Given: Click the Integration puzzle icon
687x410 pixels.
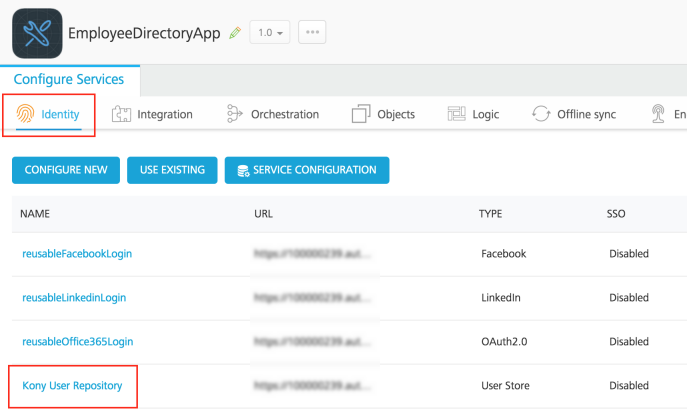Looking at the screenshot, I should pos(121,114).
